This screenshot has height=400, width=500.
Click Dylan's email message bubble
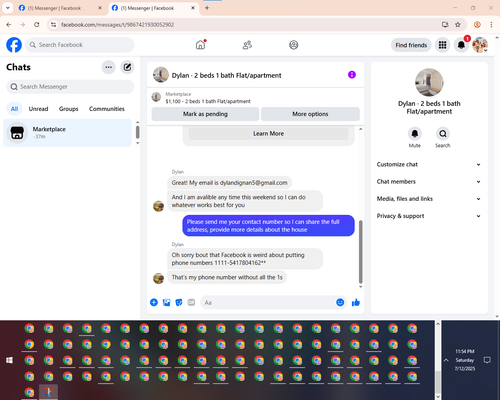pyautogui.click(x=229, y=183)
